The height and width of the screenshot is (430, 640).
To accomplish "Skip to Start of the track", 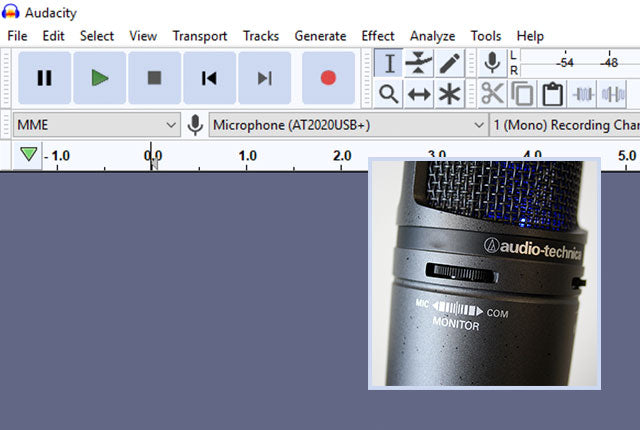I will [209, 78].
